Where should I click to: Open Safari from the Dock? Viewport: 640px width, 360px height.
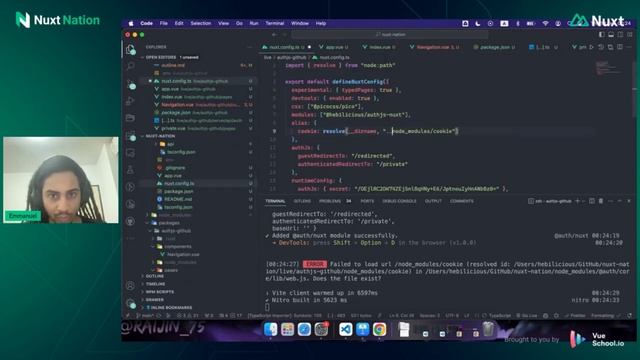[x=304, y=329]
